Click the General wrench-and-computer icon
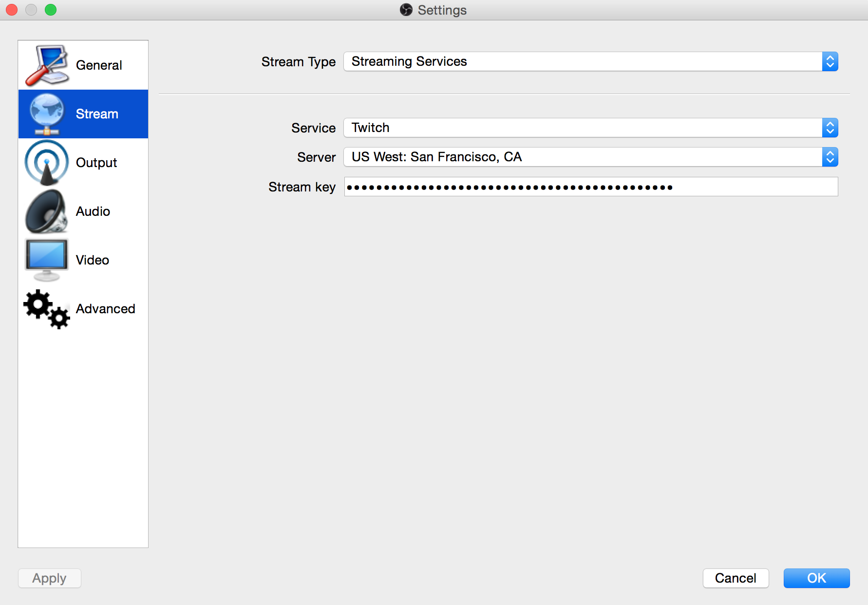 47,65
